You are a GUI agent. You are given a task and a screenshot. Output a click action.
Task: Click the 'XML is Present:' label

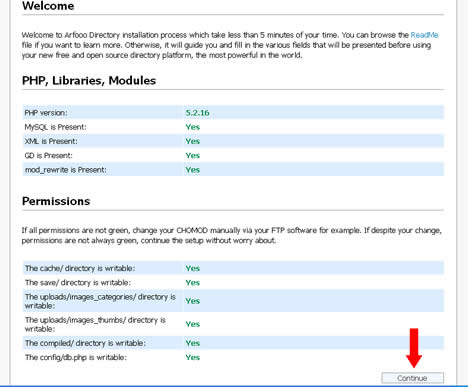click(x=51, y=141)
